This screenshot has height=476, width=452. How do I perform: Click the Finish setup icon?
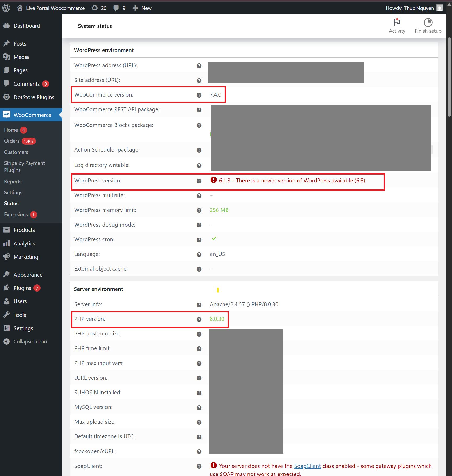tap(428, 26)
